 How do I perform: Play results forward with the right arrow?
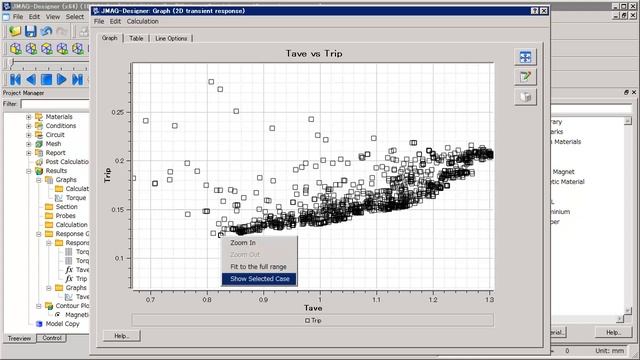(x=62, y=79)
